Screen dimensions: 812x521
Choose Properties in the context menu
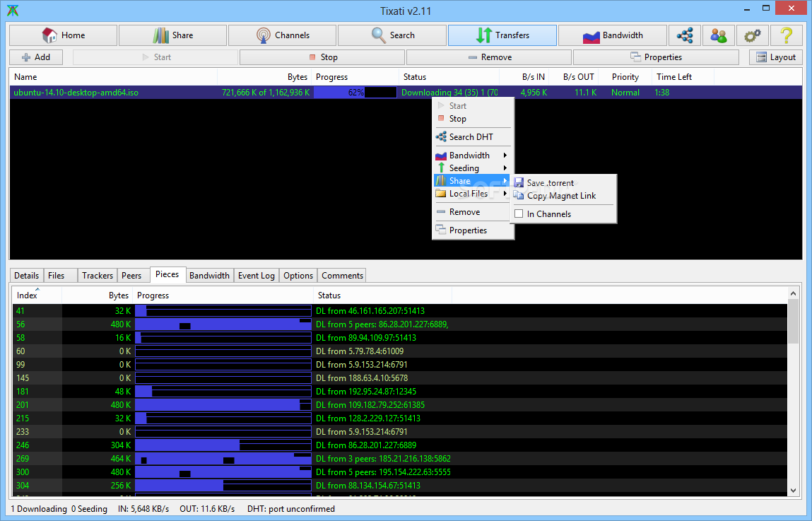tap(473, 230)
